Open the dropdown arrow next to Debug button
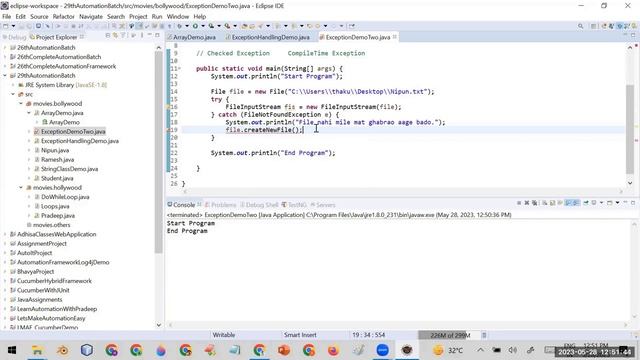Screen dimensions: 640x360 (x=187, y=26)
